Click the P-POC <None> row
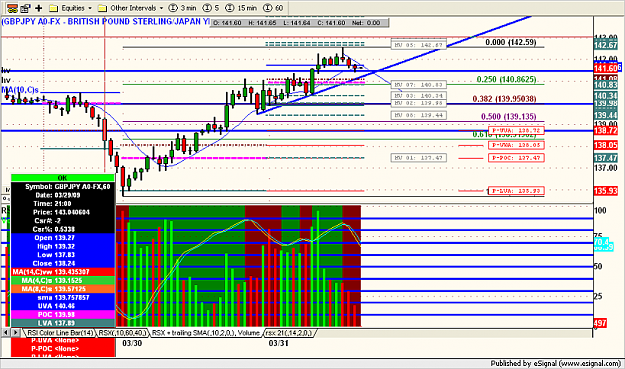 [x=63, y=349]
